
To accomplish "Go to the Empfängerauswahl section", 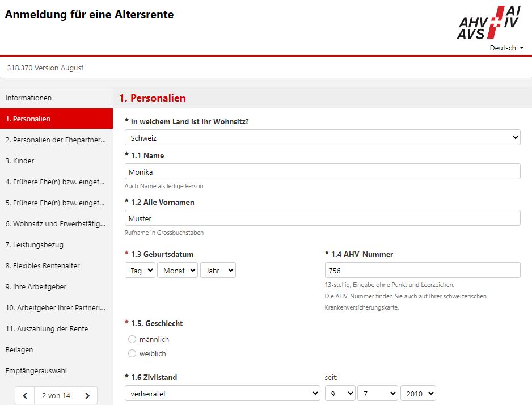I will coord(36,370).
